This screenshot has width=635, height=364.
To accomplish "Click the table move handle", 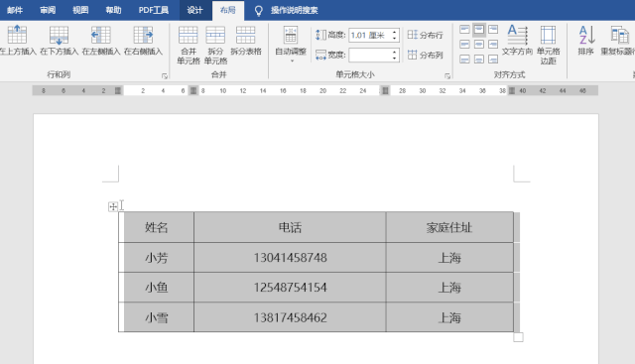I will click(113, 207).
